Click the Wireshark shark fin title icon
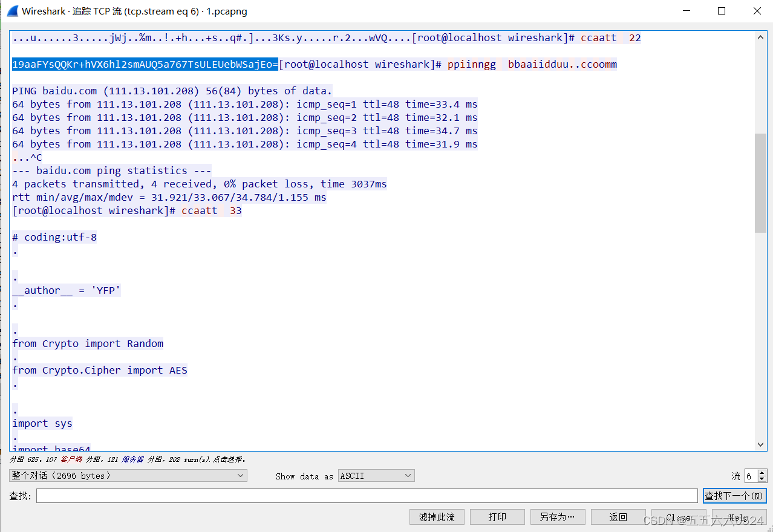Image resolution: width=773 pixels, height=532 pixels. point(12,11)
